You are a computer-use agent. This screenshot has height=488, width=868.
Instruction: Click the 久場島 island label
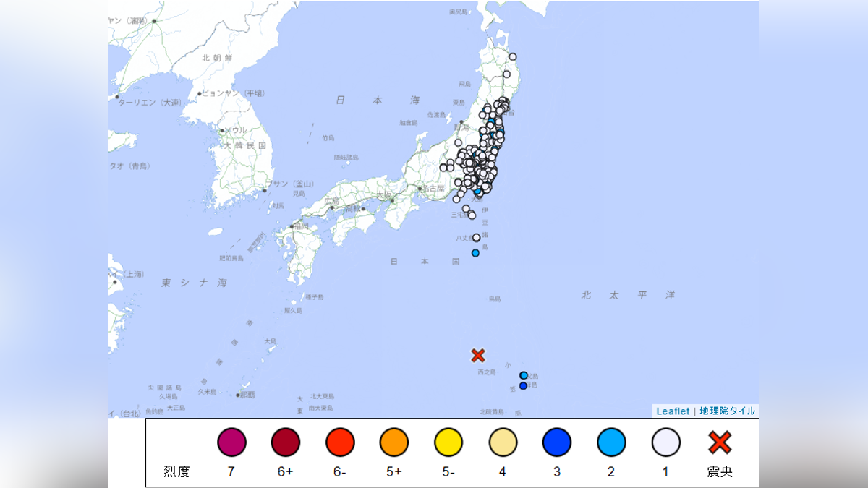[x=168, y=396]
